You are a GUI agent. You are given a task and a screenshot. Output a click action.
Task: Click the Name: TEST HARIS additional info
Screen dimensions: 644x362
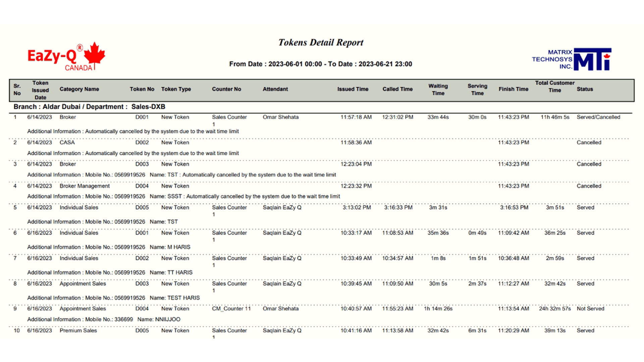click(174, 298)
